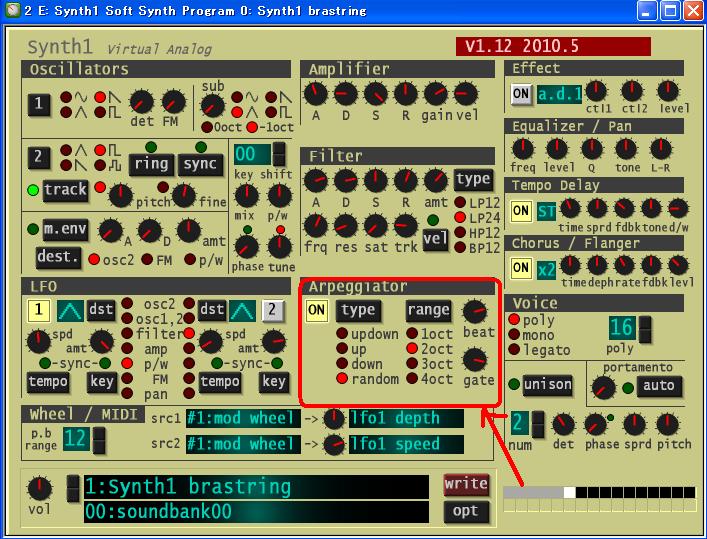Toggle the Chorus / Flanger ON switch
Image resolution: width=707 pixels, height=539 pixels.
(x=521, y=268)
